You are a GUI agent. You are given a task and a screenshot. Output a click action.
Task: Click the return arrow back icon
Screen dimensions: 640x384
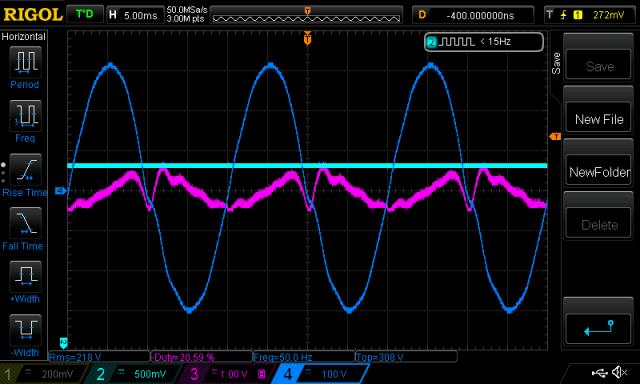tap(599, 329)
